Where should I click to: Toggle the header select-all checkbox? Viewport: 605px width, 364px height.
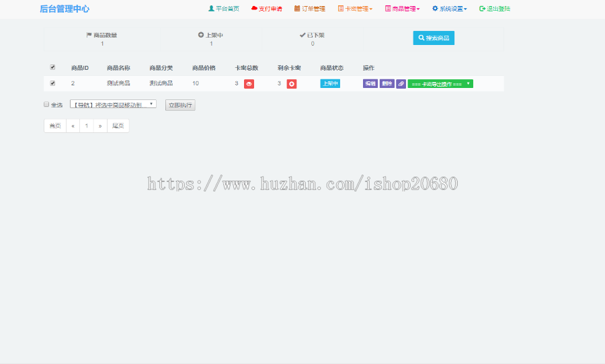(53, 67)
